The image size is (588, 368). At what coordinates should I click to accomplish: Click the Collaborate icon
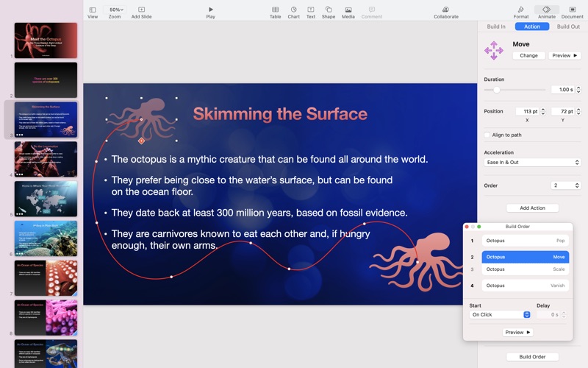click(445, 10)
